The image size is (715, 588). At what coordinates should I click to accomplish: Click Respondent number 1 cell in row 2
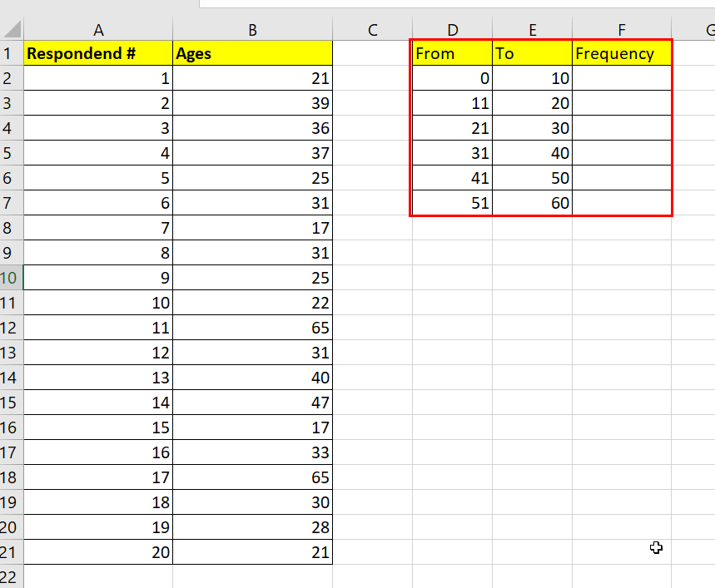[98, 78]
